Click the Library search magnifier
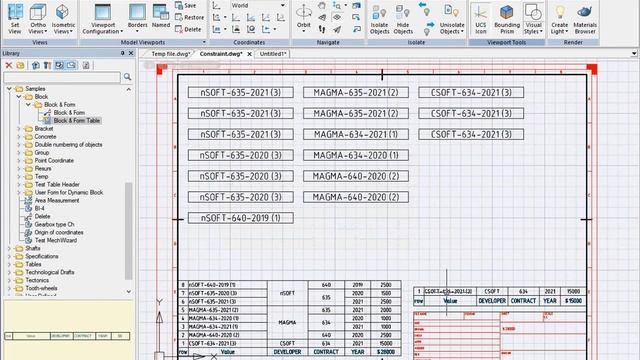Screen dimensions: 640x360 pyautogui.click(x=127, y=77)
